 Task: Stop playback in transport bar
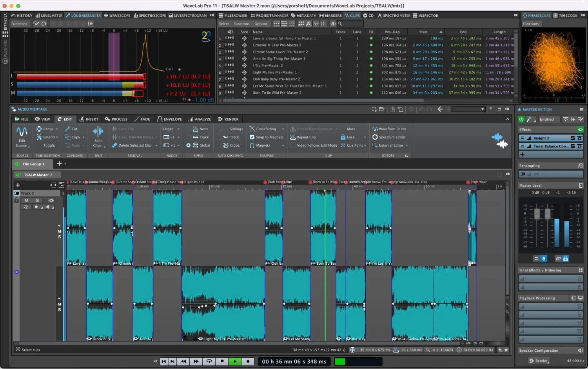coord(222,362)
